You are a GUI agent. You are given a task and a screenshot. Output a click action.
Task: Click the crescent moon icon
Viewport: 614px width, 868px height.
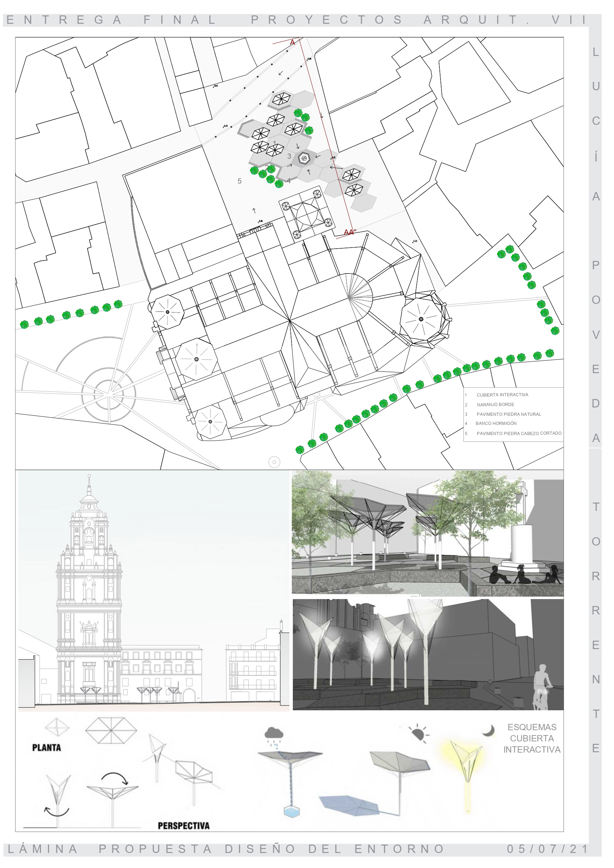(488, 730)
